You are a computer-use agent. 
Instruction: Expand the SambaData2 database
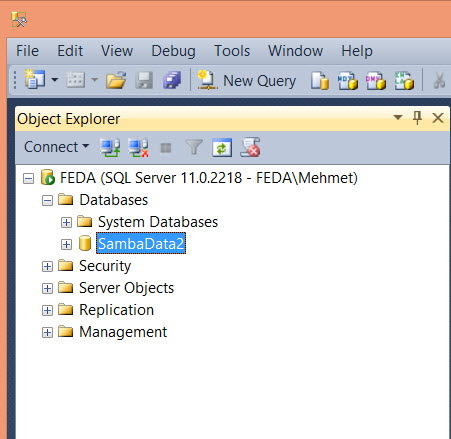(x=66, y=244)
